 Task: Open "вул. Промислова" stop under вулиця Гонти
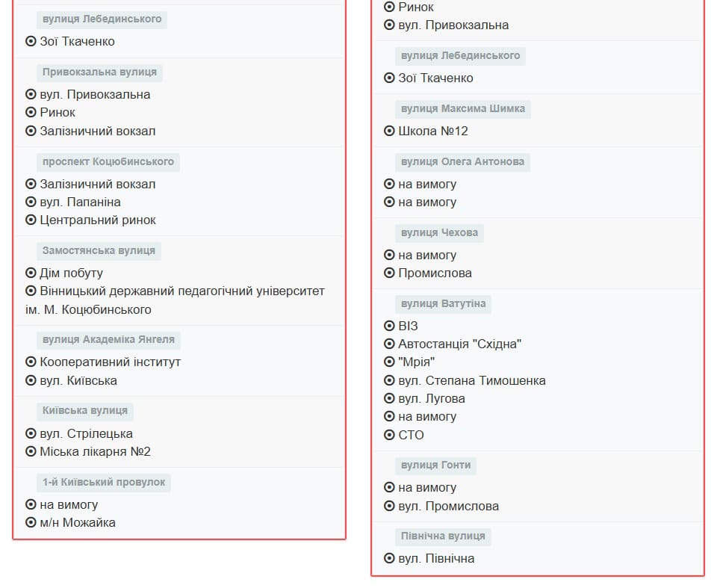(448, 506)
